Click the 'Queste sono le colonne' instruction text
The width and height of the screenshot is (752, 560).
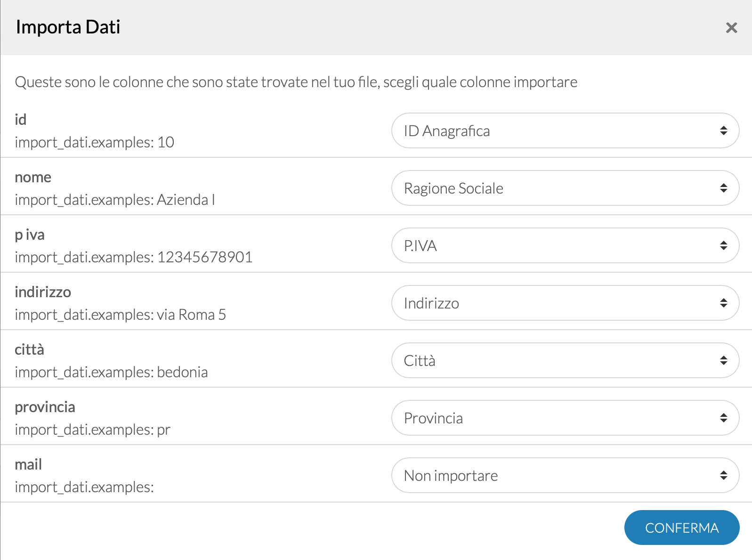(296, 82)
